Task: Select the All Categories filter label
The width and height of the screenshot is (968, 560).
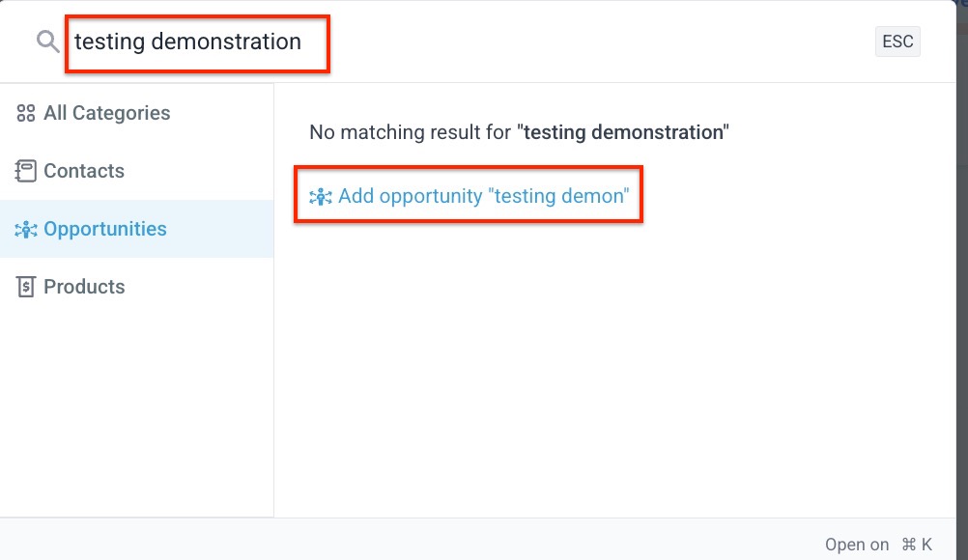Action: 106,113
